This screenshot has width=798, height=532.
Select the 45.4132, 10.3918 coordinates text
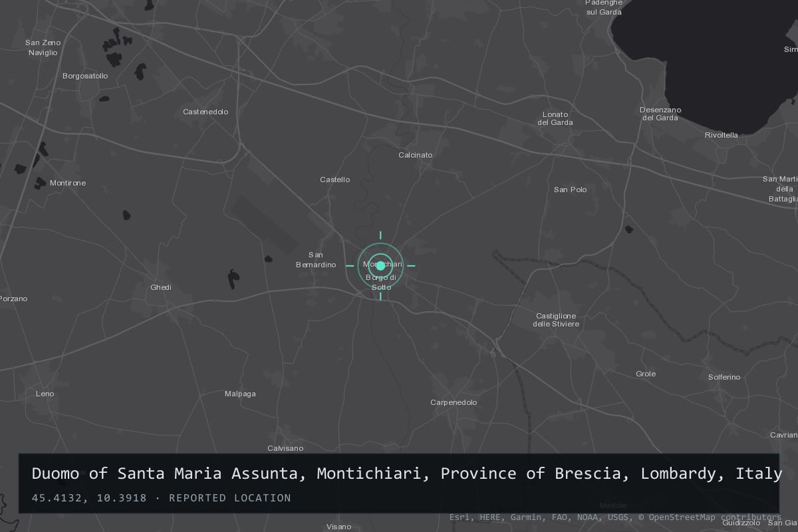pos(89,498)
